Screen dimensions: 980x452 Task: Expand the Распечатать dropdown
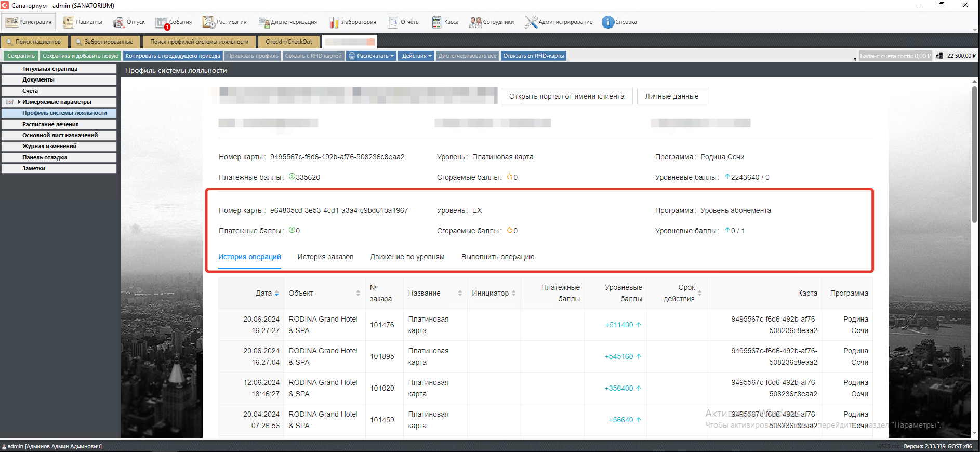pos(371,56)
